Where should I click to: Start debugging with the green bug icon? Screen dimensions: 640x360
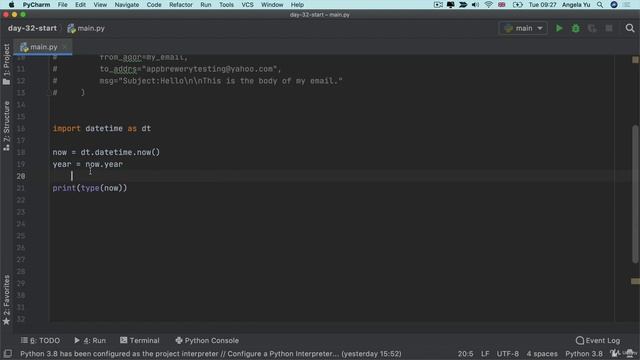[576, 28]
